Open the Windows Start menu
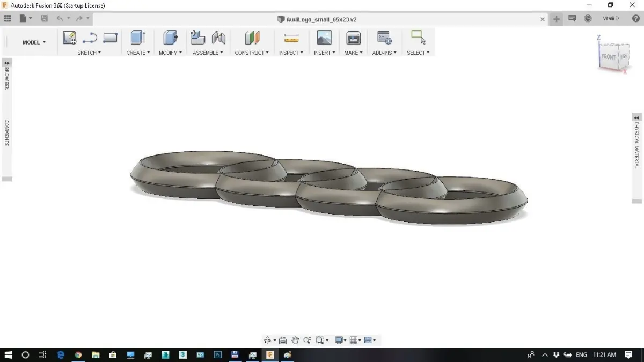Screen dimensions: 644x362 click(8, 354)
